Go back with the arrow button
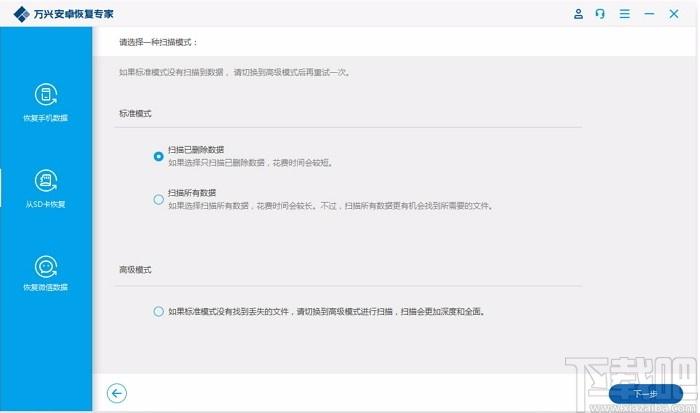 pyautogui.click(x=117, y=393)
